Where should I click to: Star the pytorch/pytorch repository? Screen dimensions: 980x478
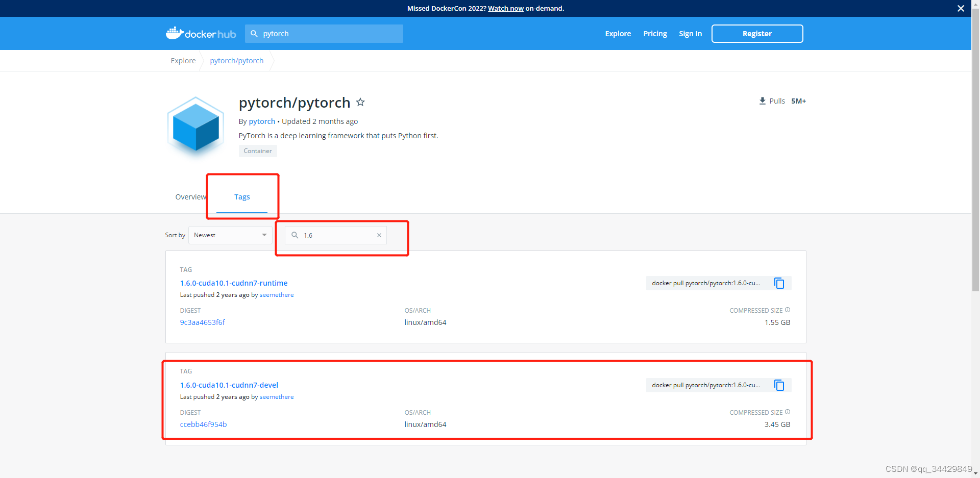tap(360, 102)
